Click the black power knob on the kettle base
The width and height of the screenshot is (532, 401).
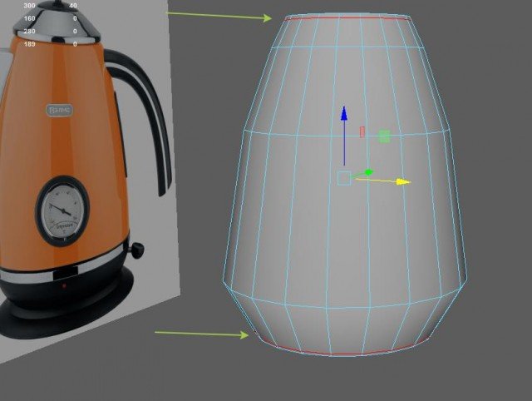135,249
